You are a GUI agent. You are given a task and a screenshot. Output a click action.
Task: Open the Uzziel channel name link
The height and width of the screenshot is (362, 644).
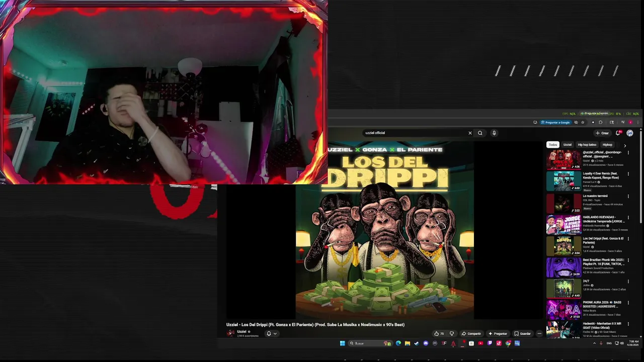242,331
